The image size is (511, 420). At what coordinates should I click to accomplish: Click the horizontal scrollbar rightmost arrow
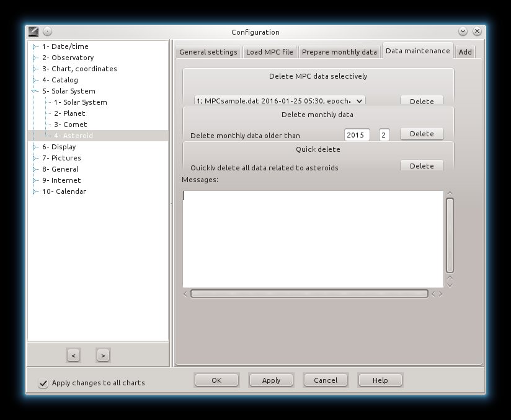pyautogui.click(x=440, y=294)
